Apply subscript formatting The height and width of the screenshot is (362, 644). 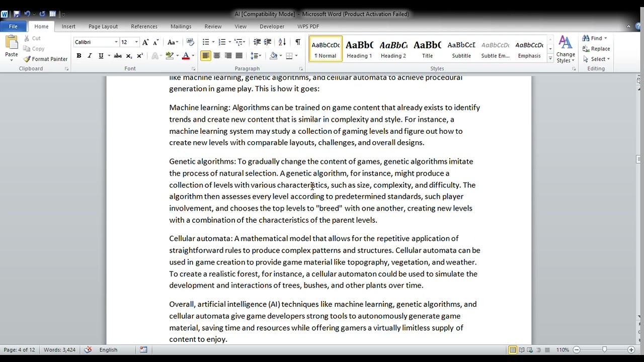point(129,56)
